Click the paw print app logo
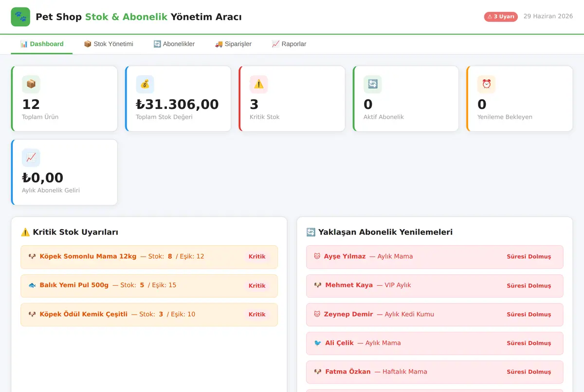 tap(20, 17)
